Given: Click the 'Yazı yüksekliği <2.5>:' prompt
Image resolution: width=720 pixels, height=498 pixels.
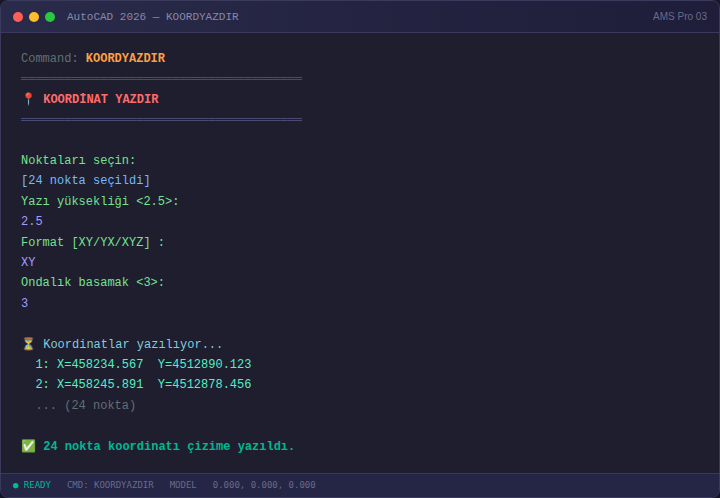Looking at the screenshot, I should point(100,201).
